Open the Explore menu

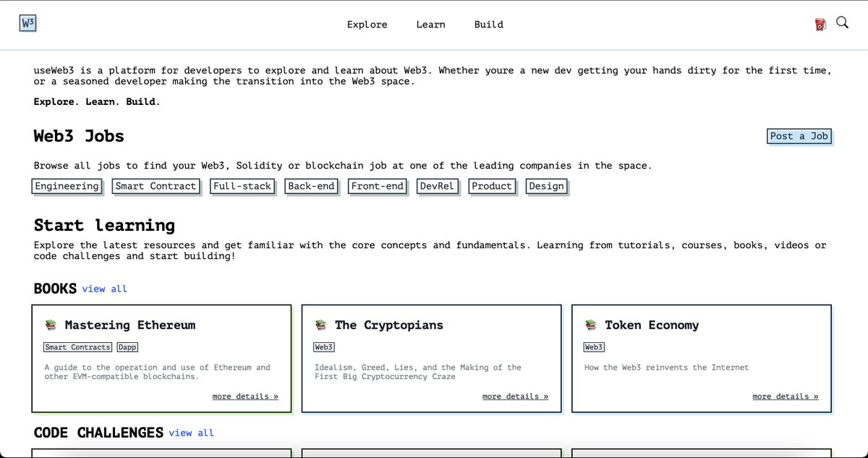[367, 24]
